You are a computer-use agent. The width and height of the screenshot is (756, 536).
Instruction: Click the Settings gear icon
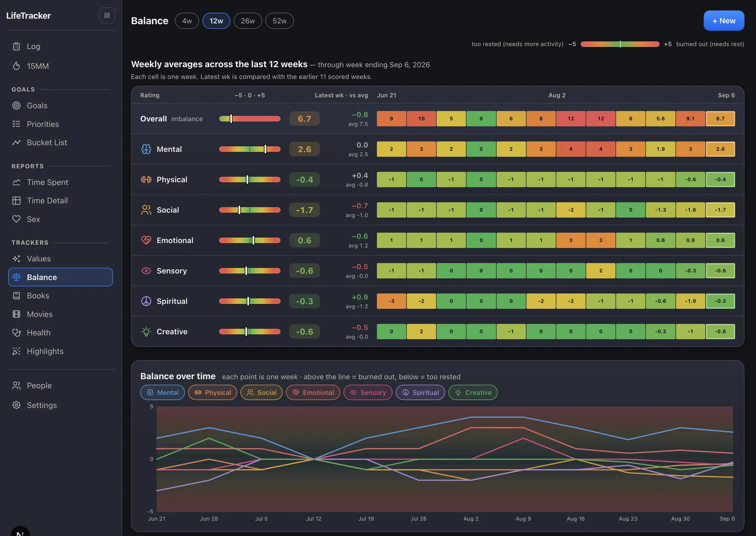click(x=16, y=405)
